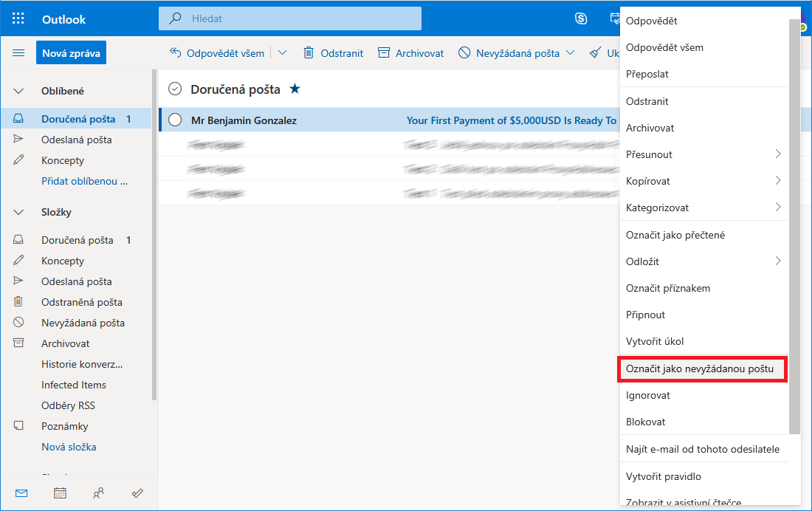Image resolution: width=812 pixels, height=511 pixels.
Task: Open Calendar icon in bottom bar
Action: point(60,493)
